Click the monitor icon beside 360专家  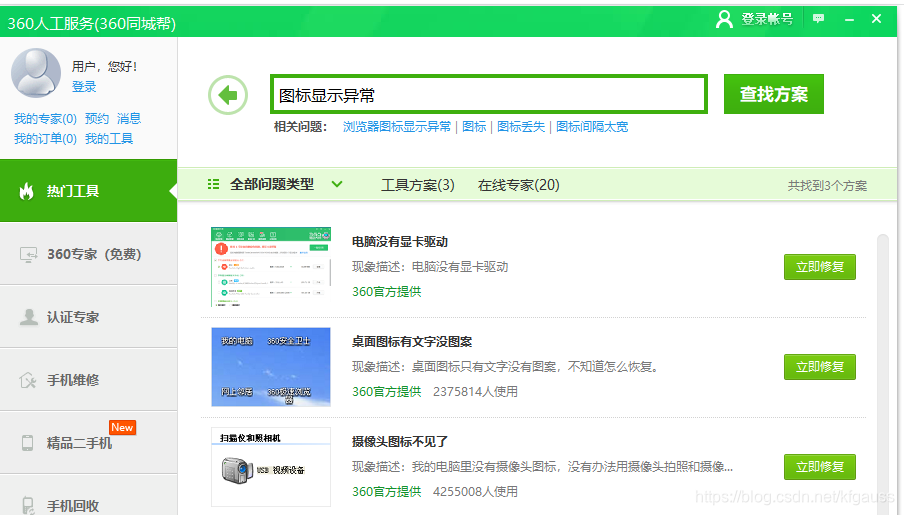[28, 254]
